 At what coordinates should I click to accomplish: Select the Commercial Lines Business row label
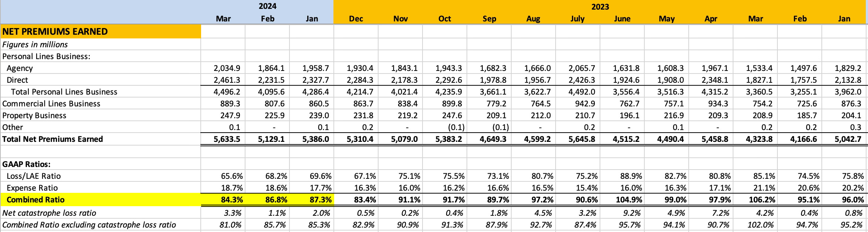(51, 103)
